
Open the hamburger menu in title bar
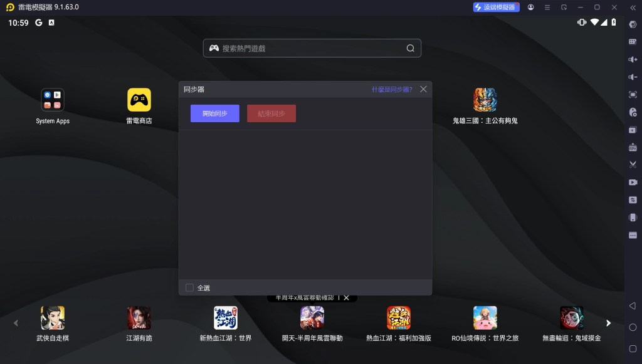click(x=547, y=8)
